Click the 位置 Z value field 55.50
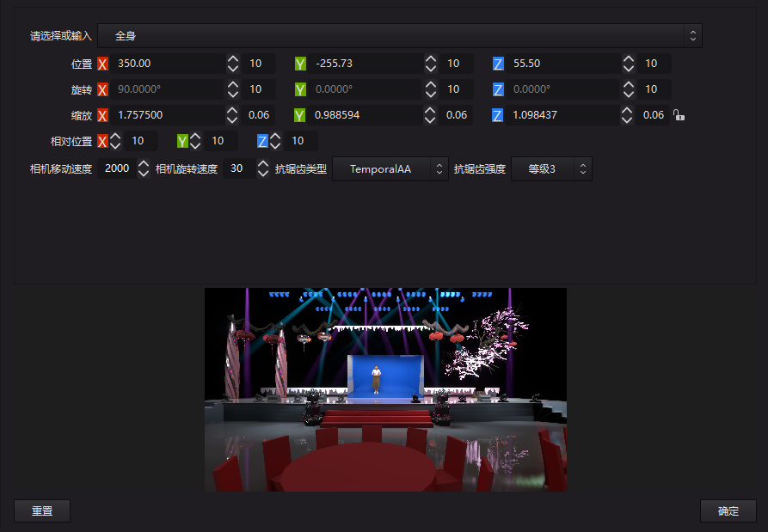 point(564,64)
